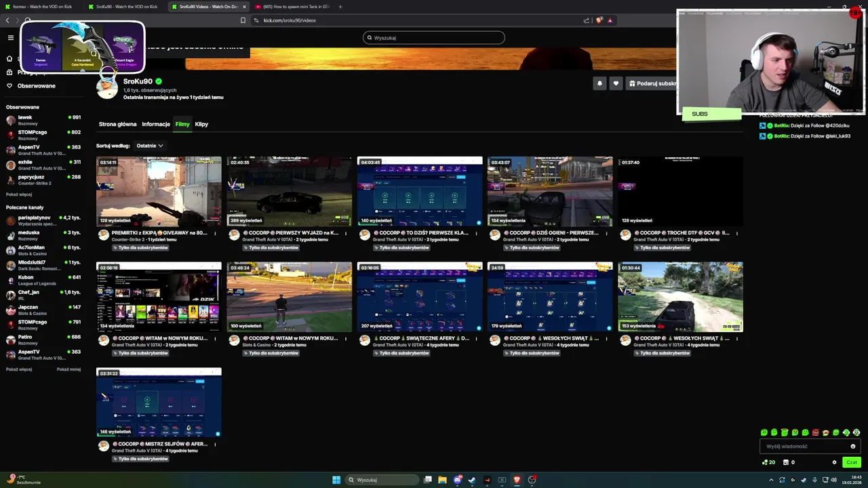
Task: Show hidden system tray icons chevron
Action: pyautogui.click(x=771, y=480)
